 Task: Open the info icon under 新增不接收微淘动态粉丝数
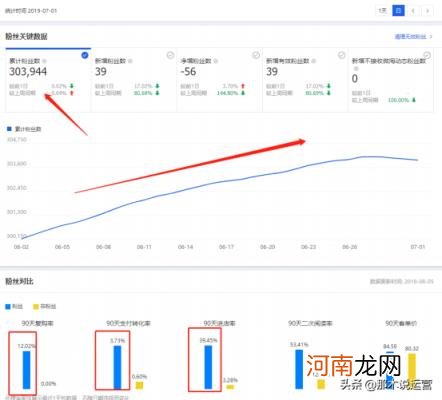356,68
